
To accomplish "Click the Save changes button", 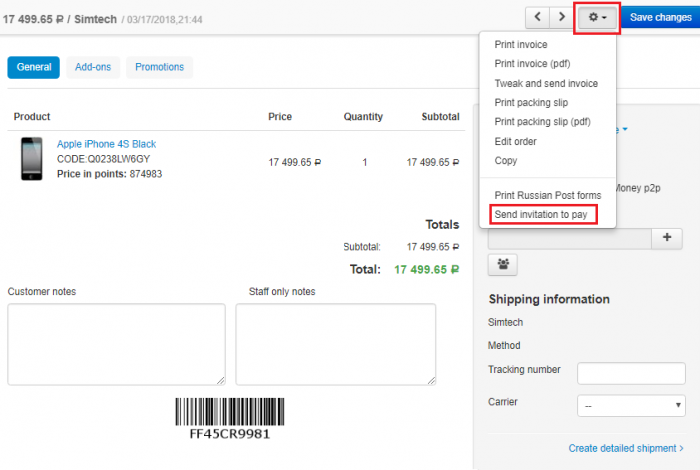I will coord(660,17).
